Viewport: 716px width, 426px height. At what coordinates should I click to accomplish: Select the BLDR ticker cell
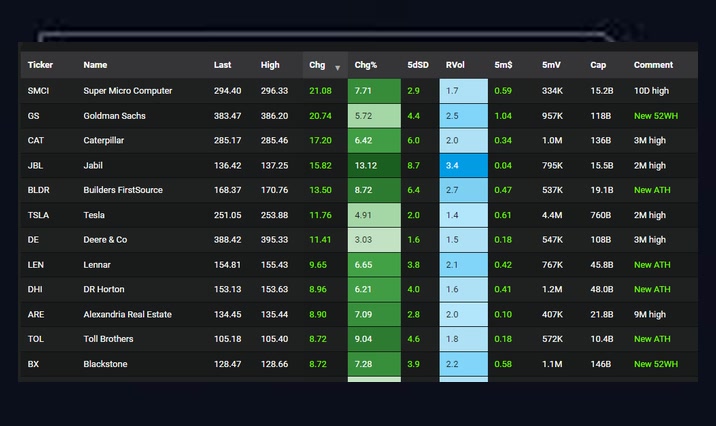(38, 190)
